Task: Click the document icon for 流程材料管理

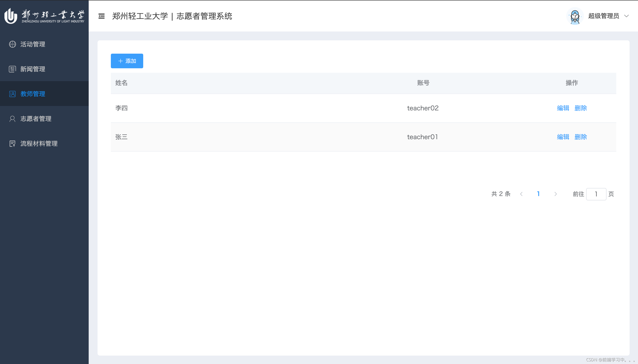Action: (x=12, y=143)
